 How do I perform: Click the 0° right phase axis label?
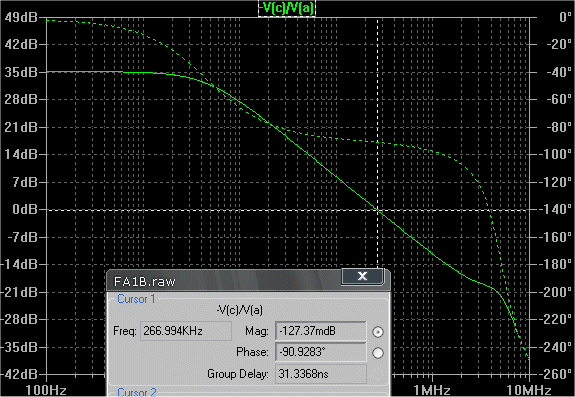click(x=565, y=17)
